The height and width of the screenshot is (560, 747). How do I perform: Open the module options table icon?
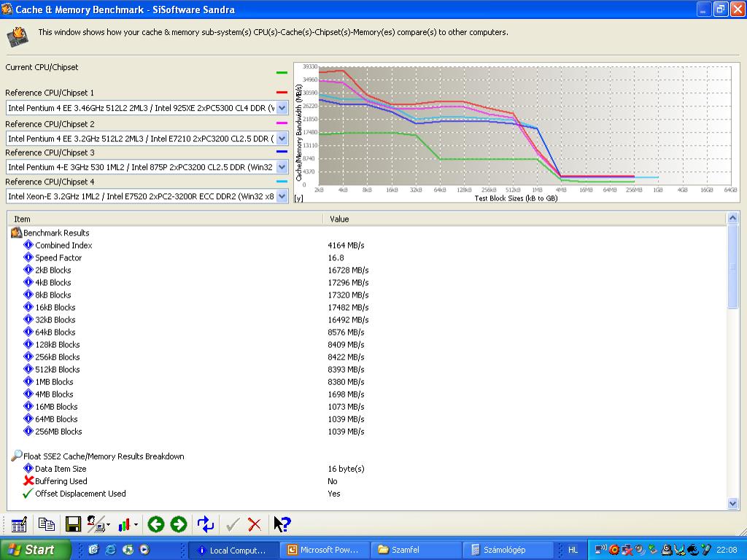click(19, 524)
